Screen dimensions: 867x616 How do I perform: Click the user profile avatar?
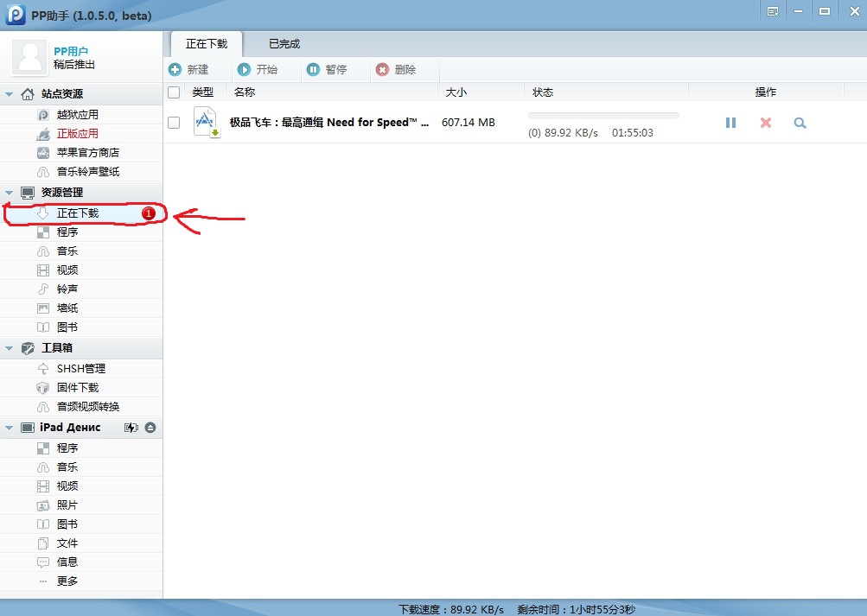29,58
